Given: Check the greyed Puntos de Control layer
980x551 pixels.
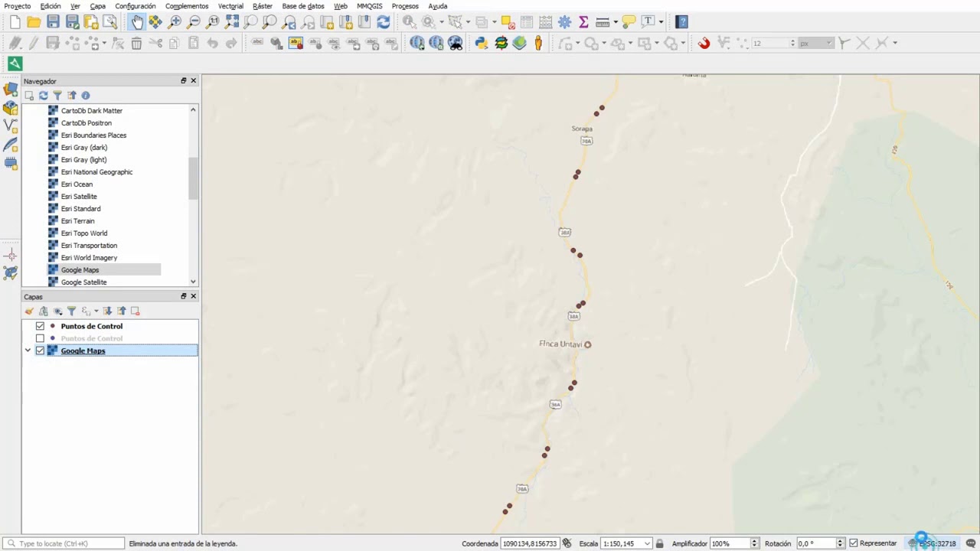Looking at the screenshot, I should [40, 338].
